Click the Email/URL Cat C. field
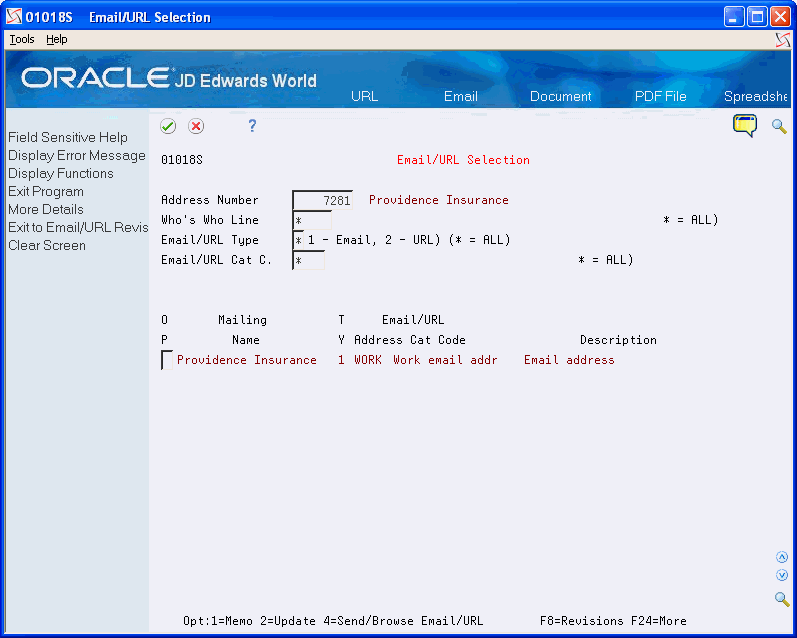 309,260
